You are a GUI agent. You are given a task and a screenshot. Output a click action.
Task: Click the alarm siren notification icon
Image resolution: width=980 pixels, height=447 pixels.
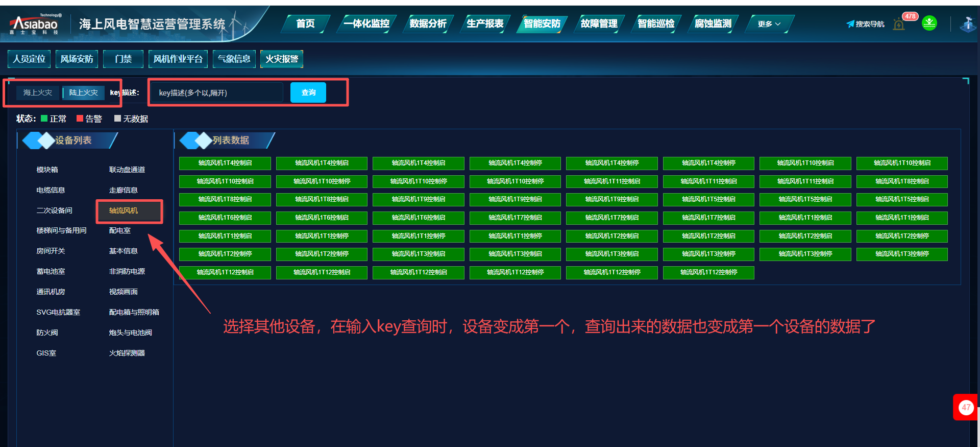899,24
